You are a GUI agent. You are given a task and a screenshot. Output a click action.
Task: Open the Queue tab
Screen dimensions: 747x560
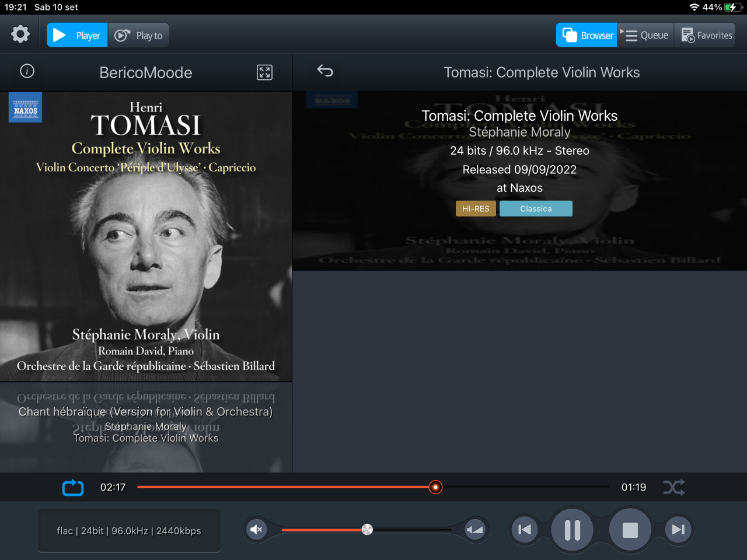(646, 36)
